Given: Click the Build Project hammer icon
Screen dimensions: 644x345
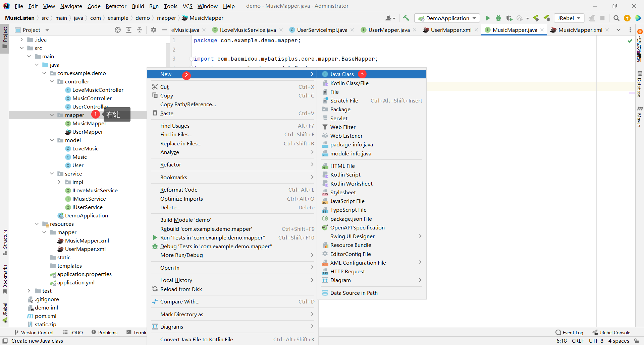Looking at the screenshot, I should click(x=406, y=18).
